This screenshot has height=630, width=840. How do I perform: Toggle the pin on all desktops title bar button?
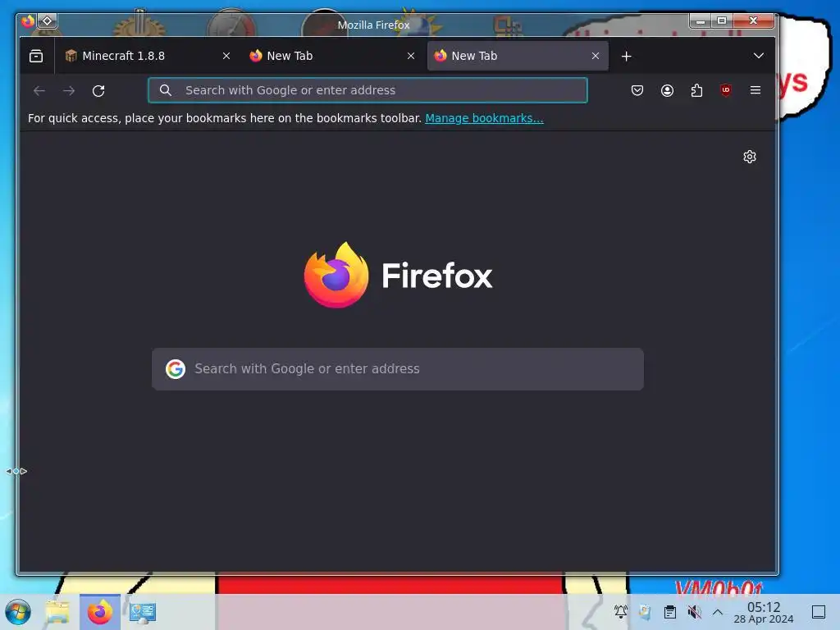47,21
